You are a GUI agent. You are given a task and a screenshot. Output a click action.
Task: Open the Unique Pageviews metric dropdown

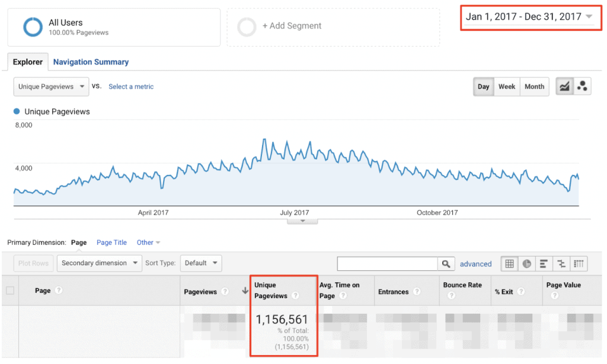(x=51, y=87)
